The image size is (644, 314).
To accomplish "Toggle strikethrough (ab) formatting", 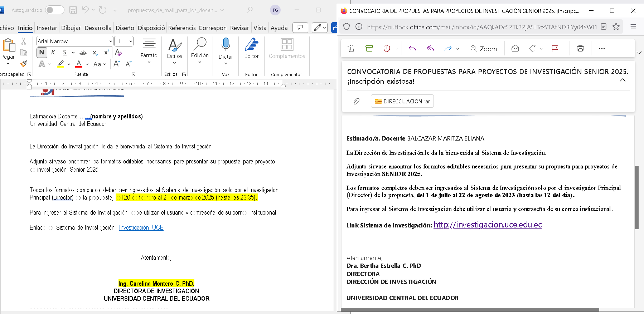I will pyautogui.click(x=83, y=53).
